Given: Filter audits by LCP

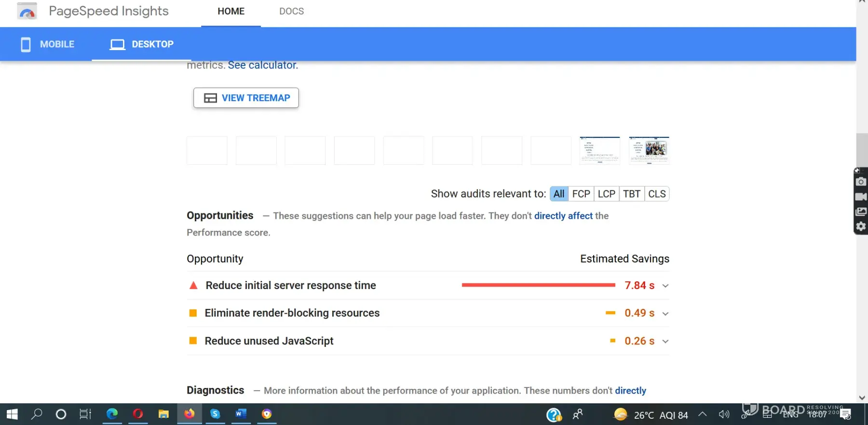Looking at the screenshot, I should point(606,194).
